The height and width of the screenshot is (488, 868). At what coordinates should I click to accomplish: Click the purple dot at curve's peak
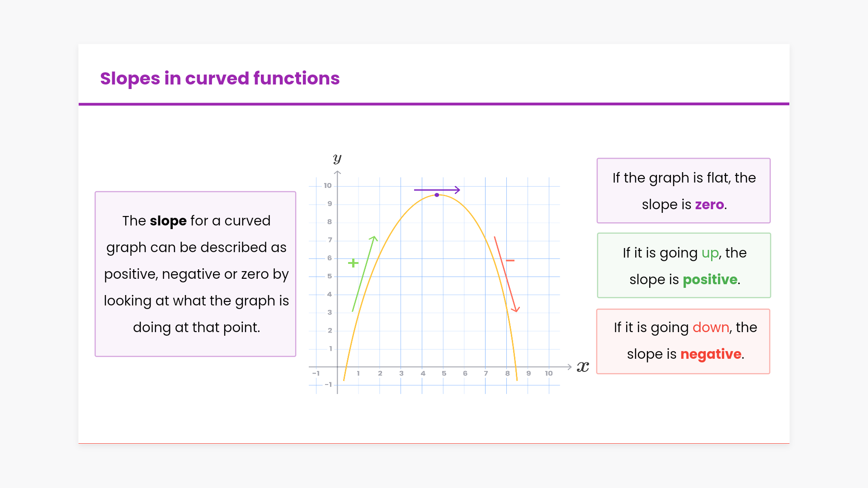tap(437, 195)
